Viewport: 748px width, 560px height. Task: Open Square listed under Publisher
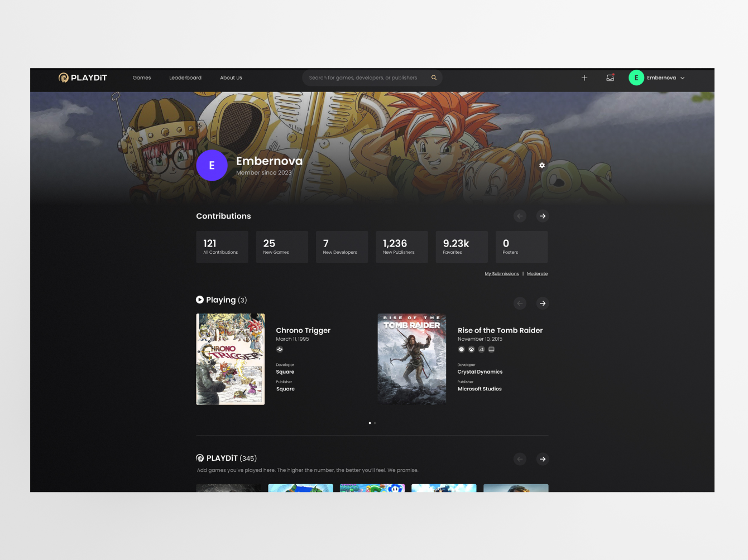point(285,389)
